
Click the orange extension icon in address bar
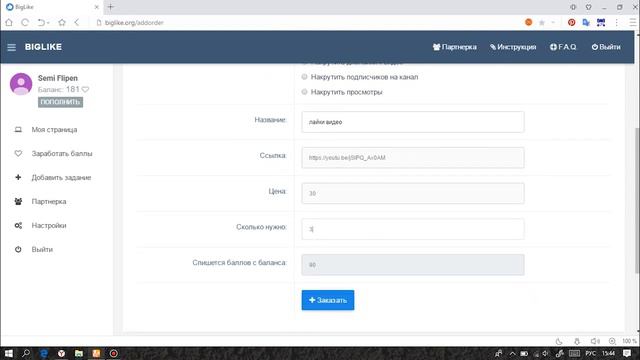point(528,22)
